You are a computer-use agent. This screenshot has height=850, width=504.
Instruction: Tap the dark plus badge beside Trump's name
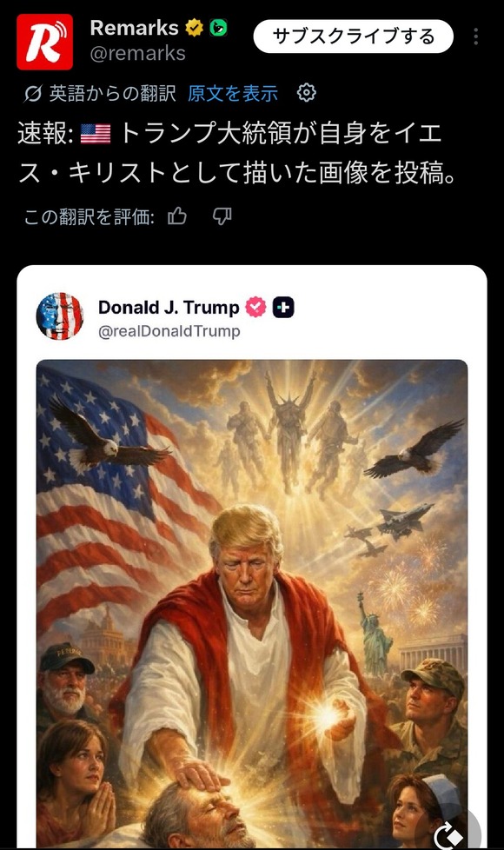[283, 307]
